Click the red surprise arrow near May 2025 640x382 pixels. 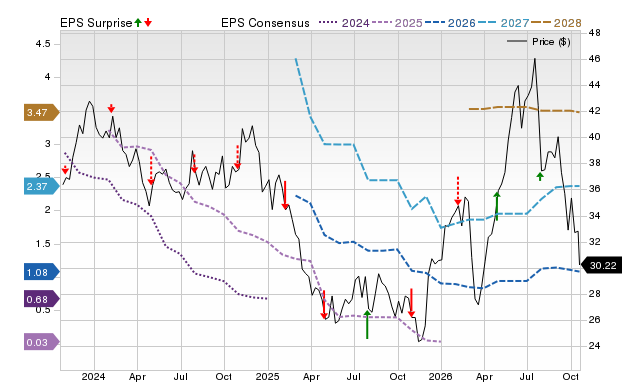point(324,304)
